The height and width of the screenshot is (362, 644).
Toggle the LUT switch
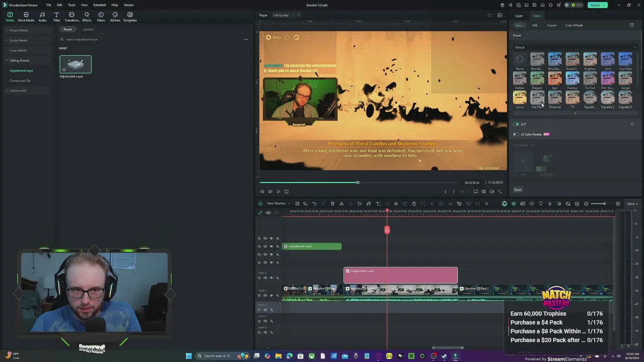(516, 124)
